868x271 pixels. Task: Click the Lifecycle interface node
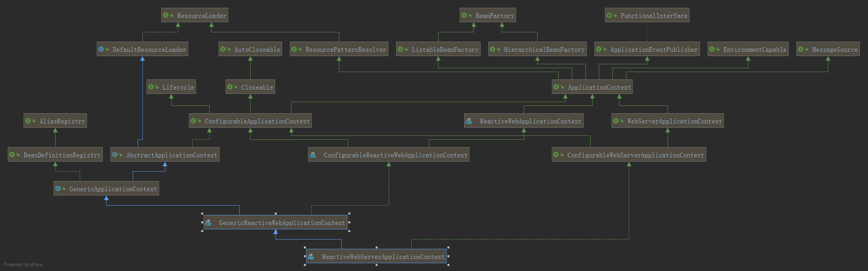[171, 87]
